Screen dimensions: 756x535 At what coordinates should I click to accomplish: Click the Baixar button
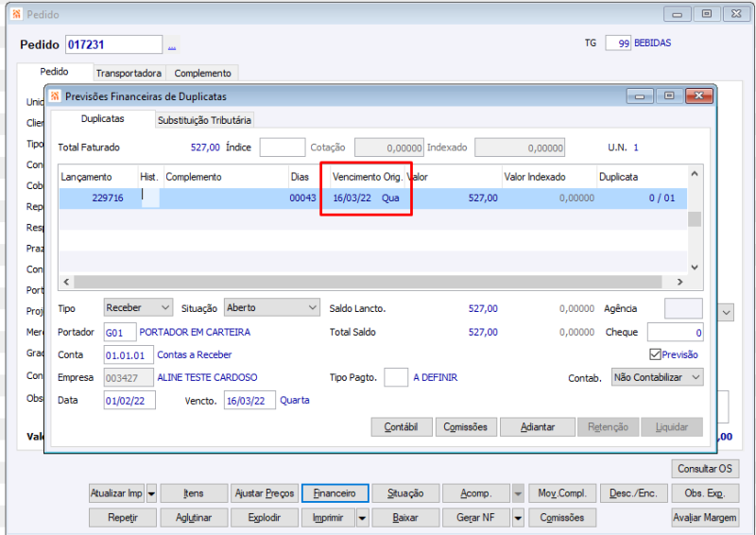pos(405,518)
